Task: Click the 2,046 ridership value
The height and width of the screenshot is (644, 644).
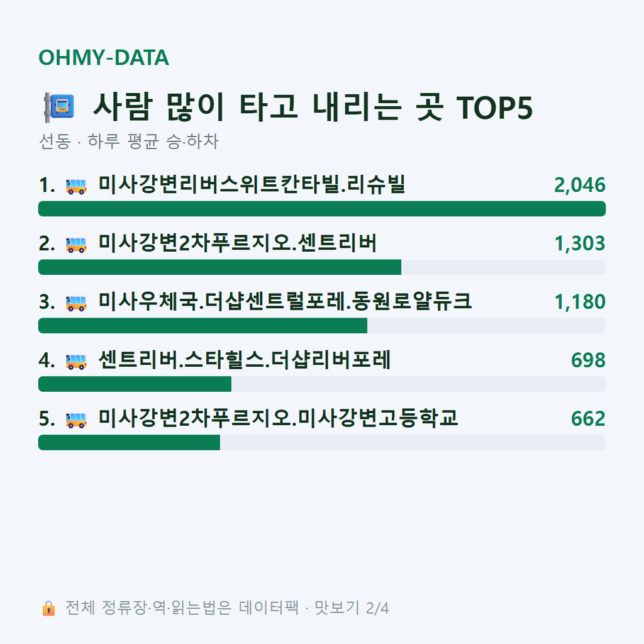Action: coord(579,185)
